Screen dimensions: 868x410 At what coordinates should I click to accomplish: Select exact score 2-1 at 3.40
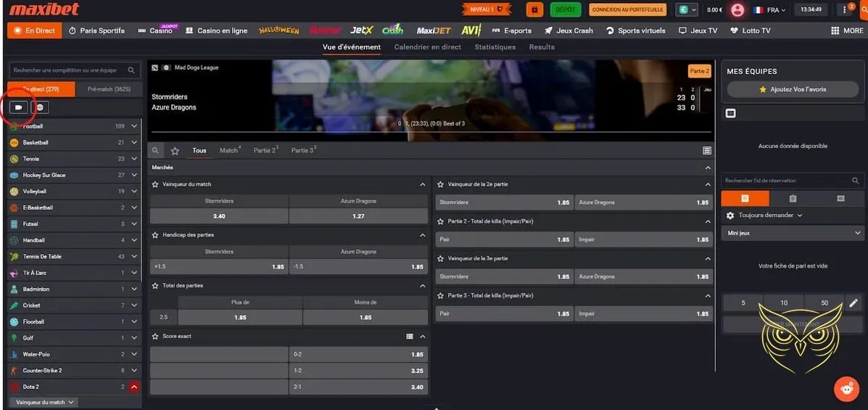pyautogui.click(x=358, y=388)
